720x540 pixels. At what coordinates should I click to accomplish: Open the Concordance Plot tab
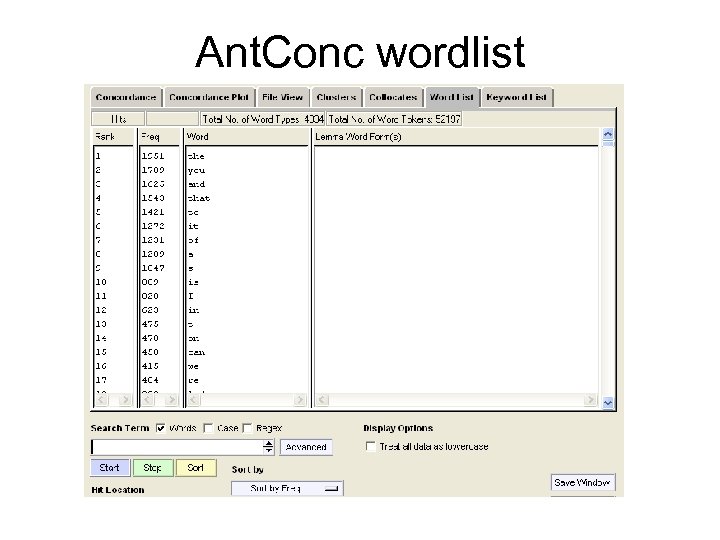(x=209, y=97)
